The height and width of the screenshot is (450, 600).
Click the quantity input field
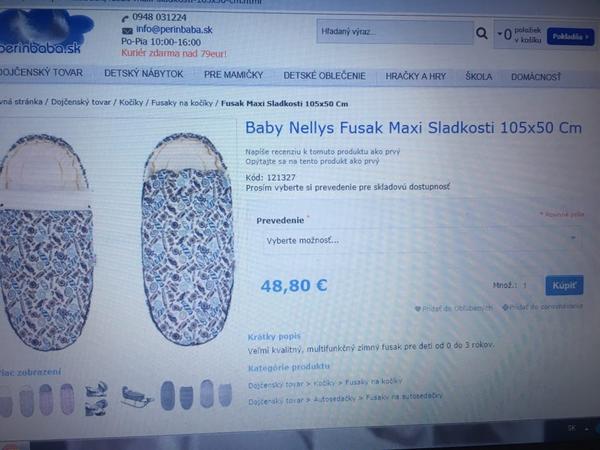click(527, 285)
